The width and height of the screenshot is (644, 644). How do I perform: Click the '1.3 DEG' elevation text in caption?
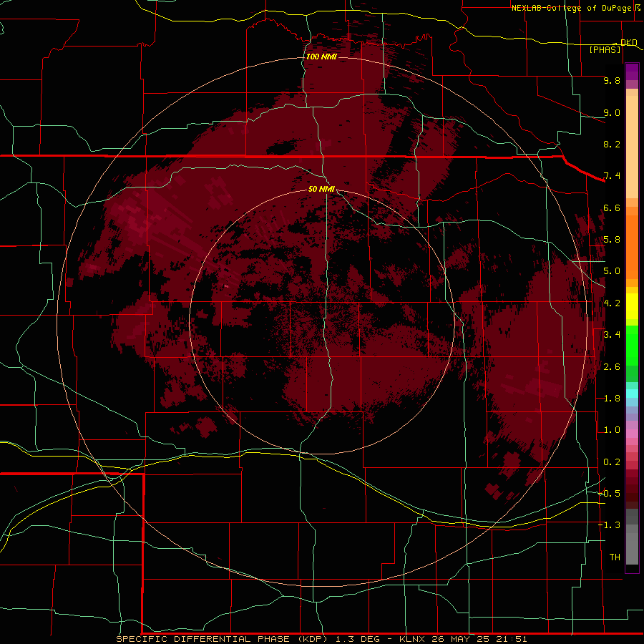coord(359,639)
